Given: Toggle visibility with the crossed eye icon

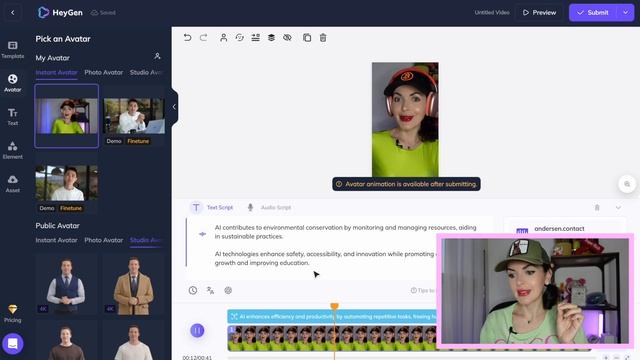Looking at the screenshot, I should point(287,38).
